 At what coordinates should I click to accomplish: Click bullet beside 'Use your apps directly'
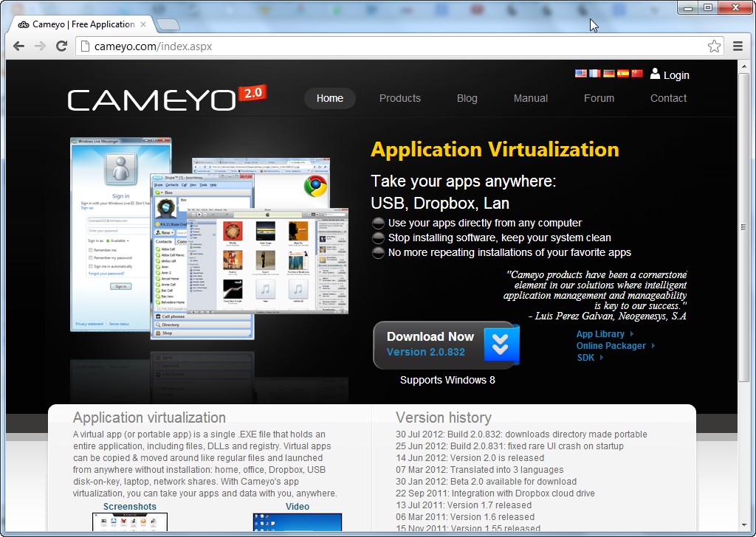pos(379,223)
